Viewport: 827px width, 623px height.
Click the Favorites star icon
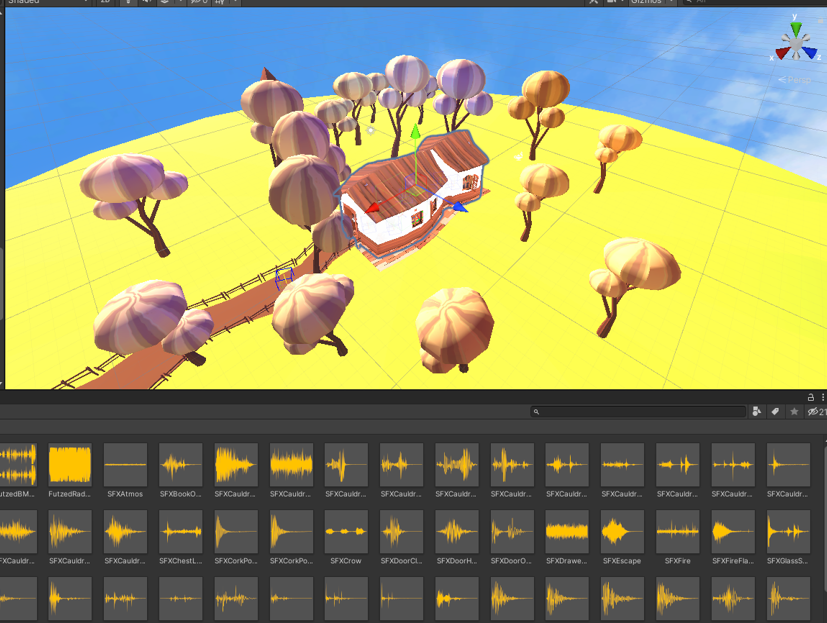tap(794, 411)
